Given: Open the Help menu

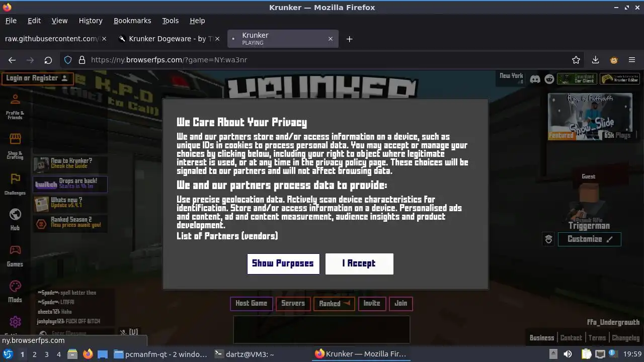Looking at the screenshot, I should [x=197, y=21].
